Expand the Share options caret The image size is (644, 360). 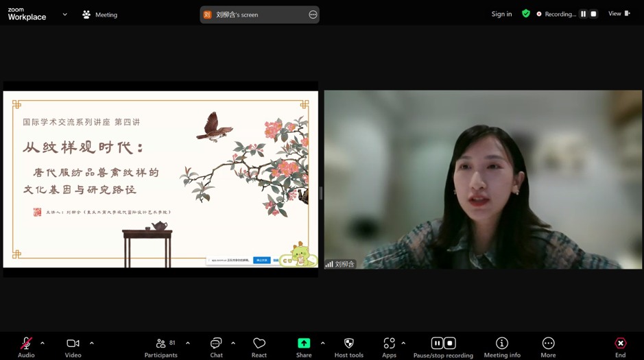coord(323,343)
